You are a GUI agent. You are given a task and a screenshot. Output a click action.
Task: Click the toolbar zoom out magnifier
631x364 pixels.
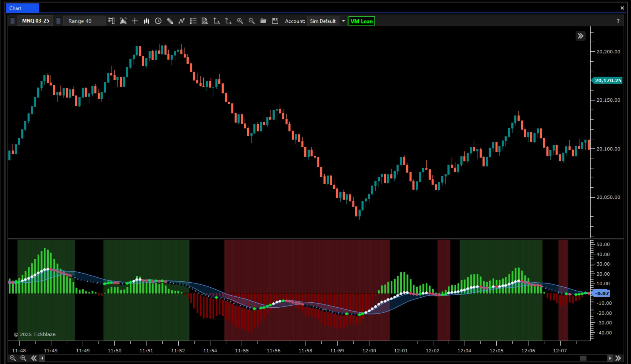click(x=252, y=21)
